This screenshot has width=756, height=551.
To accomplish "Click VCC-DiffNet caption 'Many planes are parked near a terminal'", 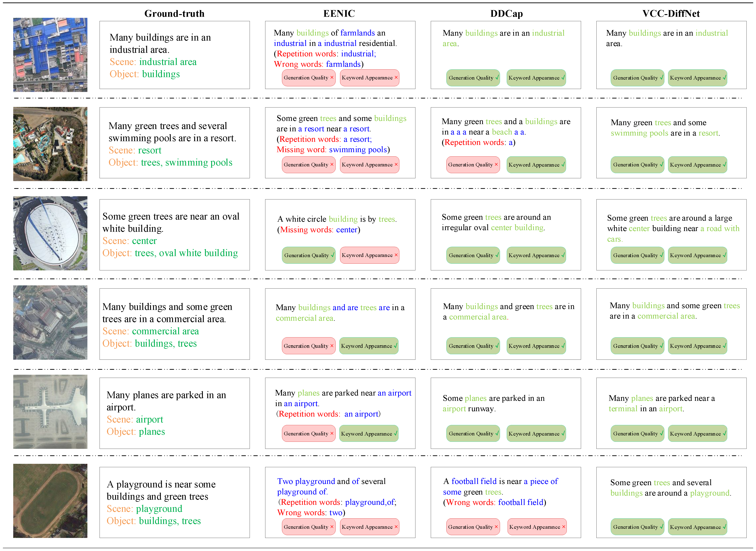I will [x=662, y=404].
